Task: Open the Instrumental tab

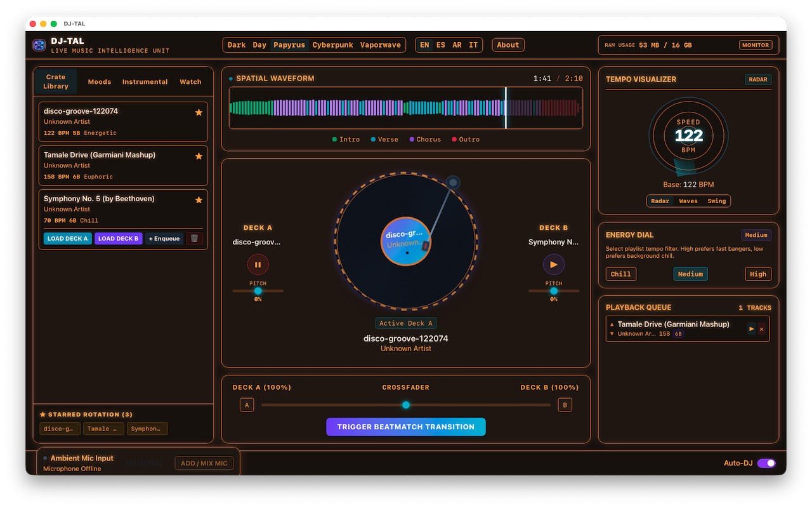Action: pyautogui.click(x=145, y=82)
